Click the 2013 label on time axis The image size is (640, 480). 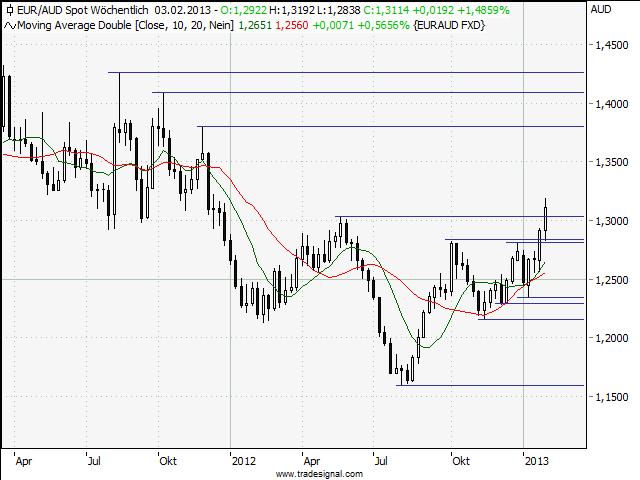536,461
